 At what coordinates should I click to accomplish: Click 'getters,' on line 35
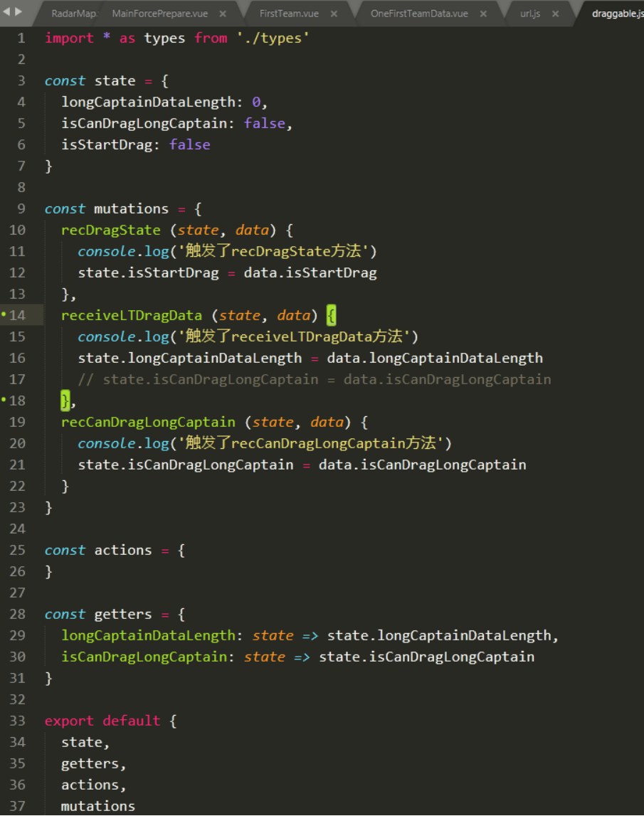[x=94, y=763]
